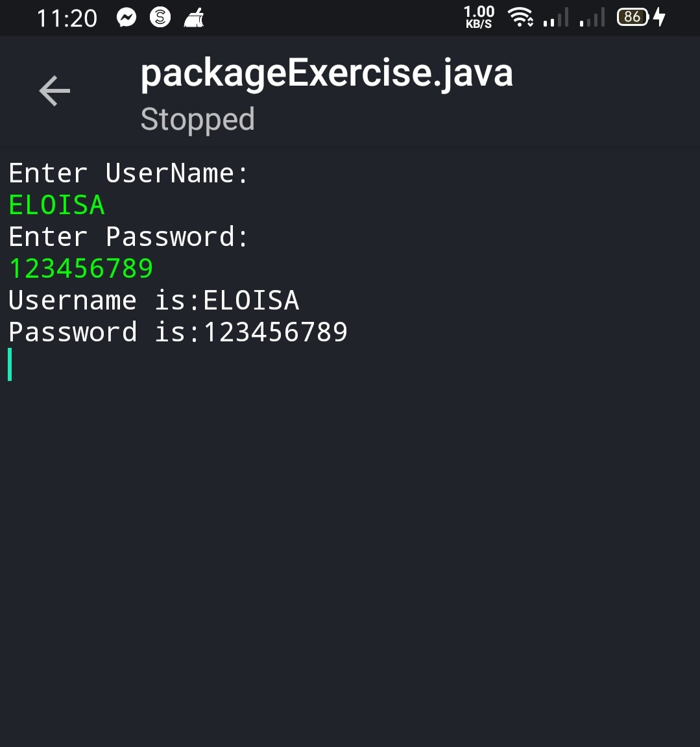Image resolution: width=700 pixels, height=747 pixels.
Task: Tap the back arrow icon
Action: click(x=54, y=90)
